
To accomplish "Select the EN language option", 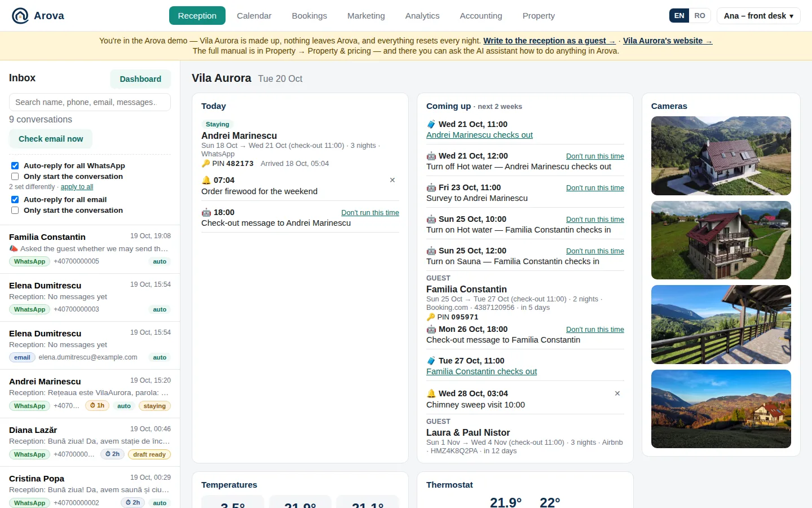I will click(x=679, y=16).
